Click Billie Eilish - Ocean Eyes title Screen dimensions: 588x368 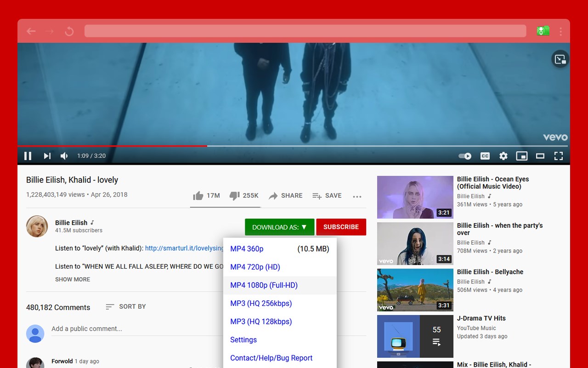[x=493, y=183]
